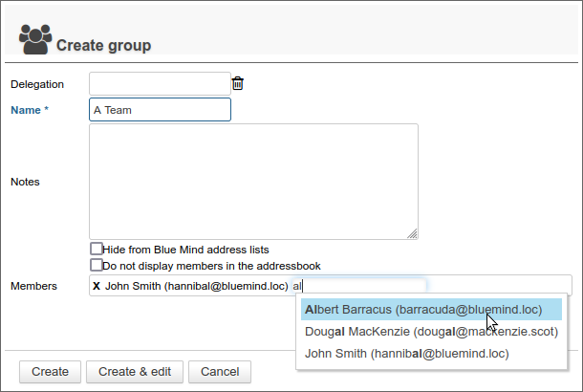Click the Name field label
The image size is (583, 392).
(x=29, y=110)
